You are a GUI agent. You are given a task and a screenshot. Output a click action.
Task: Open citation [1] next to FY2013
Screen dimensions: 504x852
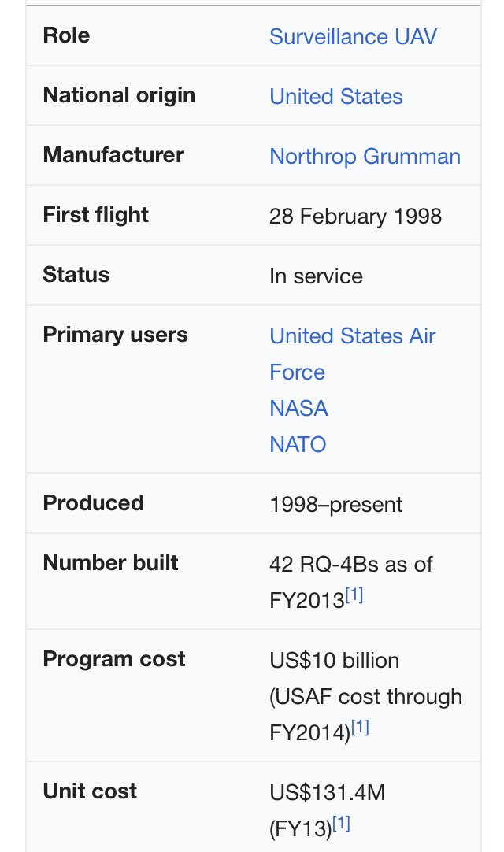354,596
